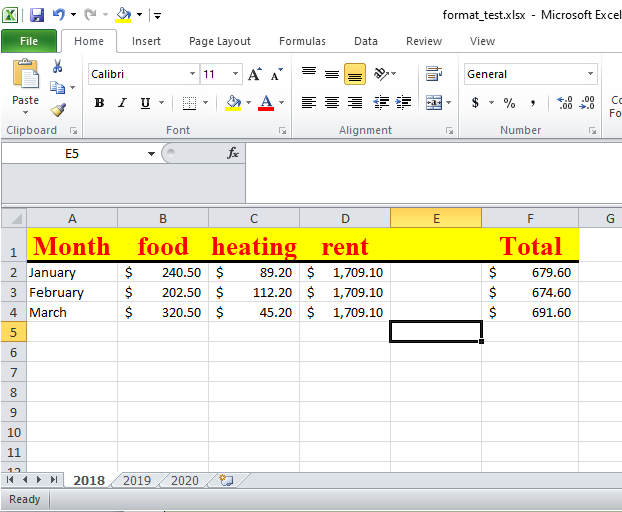Click the Copy icon

click(58, 87)
